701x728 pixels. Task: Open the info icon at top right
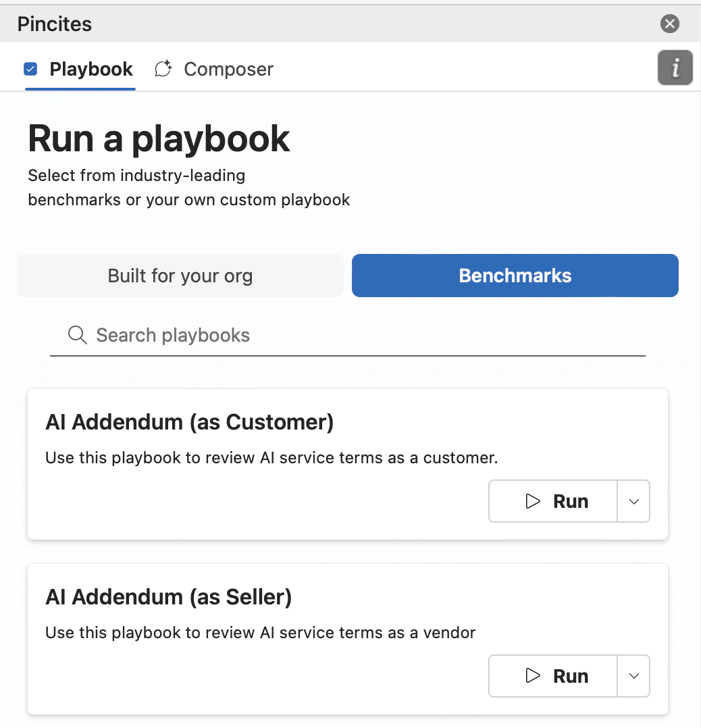click(675, 68)
